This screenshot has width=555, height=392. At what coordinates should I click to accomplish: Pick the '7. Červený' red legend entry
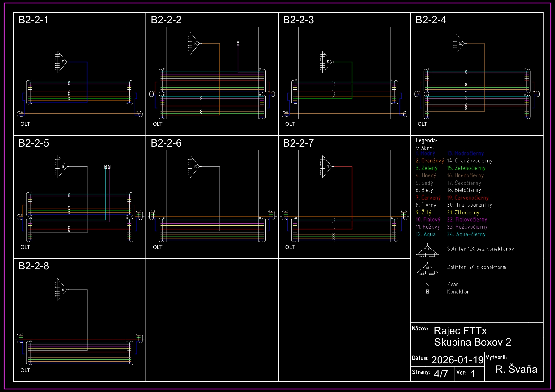click(x=428, y=198)
